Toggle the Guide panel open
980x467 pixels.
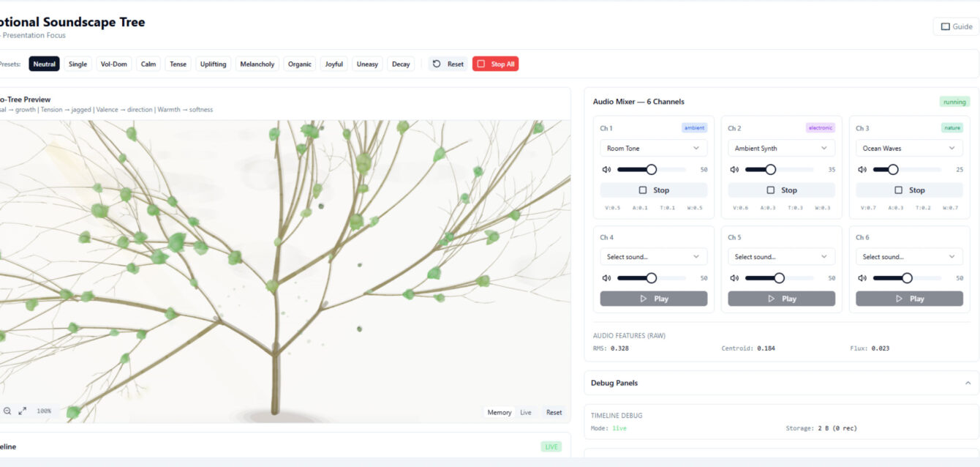(956, 26)
